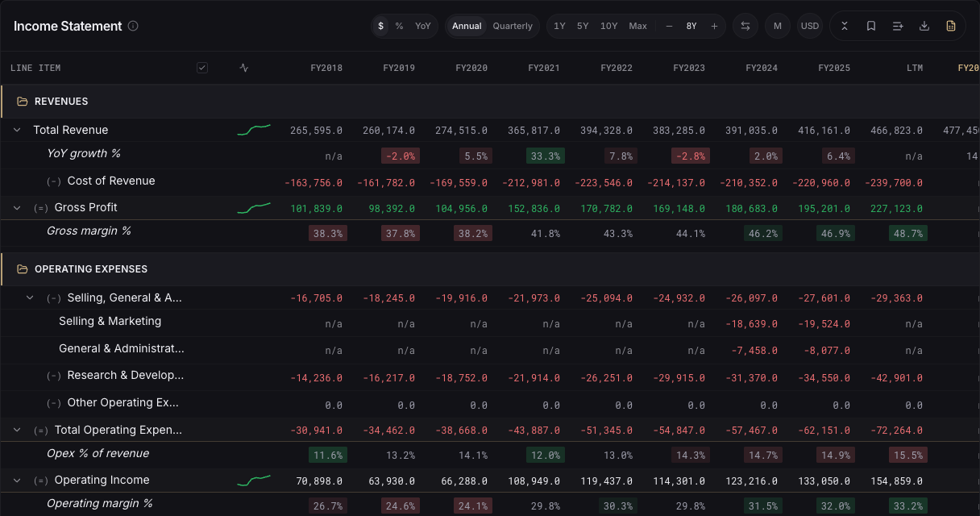Click the bookmark icon in the toolbar
980x516 pixels.
[x=871, y=26]
